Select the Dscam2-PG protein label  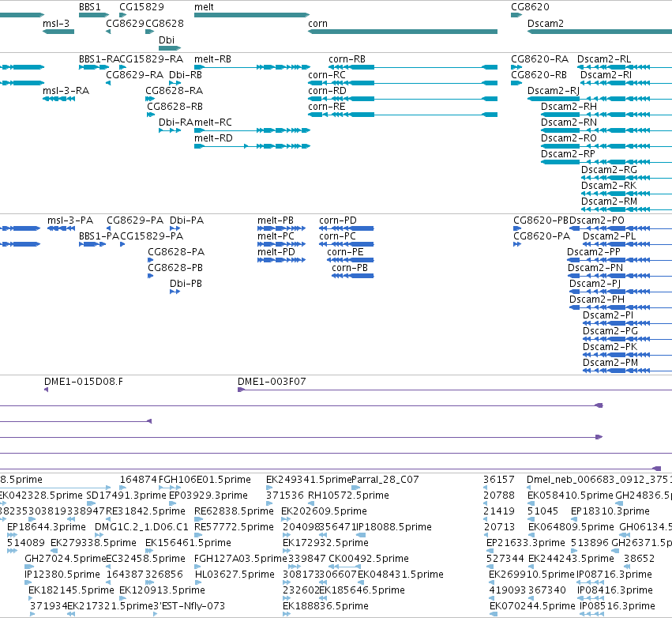point(610,331)
